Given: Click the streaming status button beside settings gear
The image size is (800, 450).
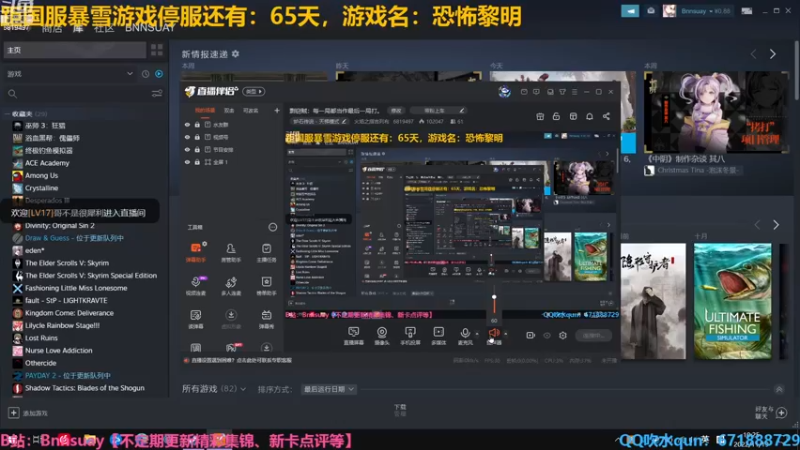Looking at the screenshot, I should tap(593, 335).
